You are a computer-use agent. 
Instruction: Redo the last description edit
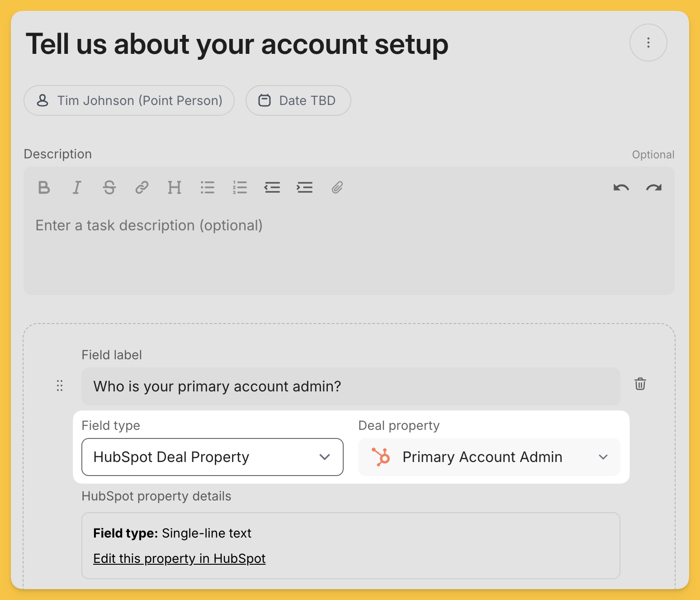tap(654, 187)
